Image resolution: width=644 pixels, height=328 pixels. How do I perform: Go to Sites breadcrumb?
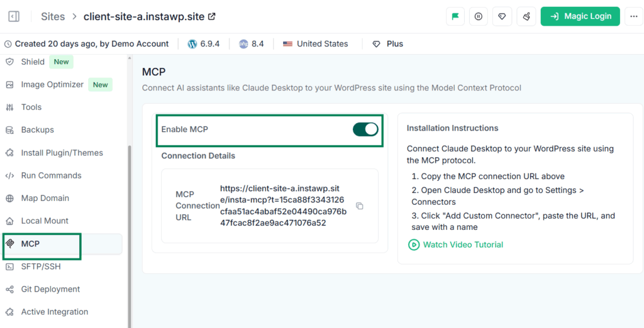[x=53, y=16]
